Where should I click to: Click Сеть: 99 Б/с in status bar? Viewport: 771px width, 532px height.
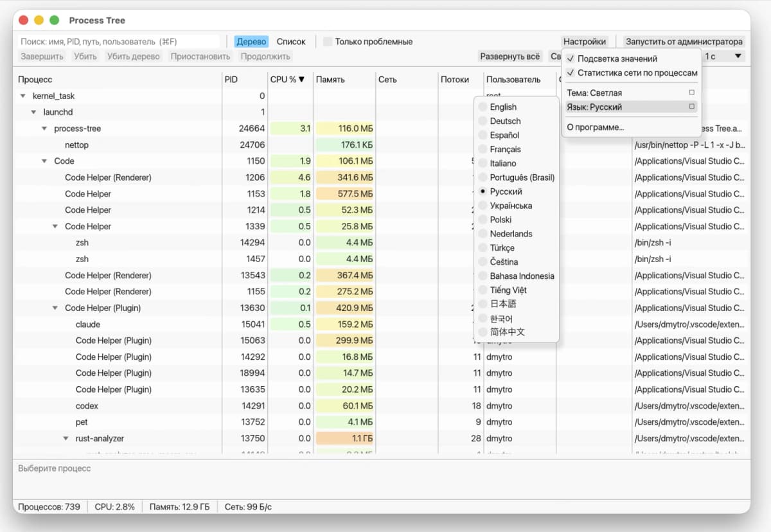(248, 507)
